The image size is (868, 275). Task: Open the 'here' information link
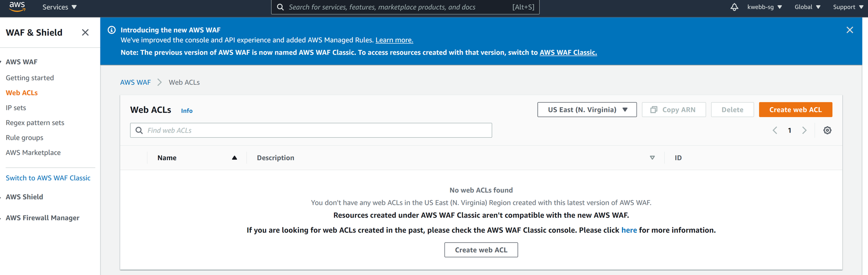click(x=629, y=230)
